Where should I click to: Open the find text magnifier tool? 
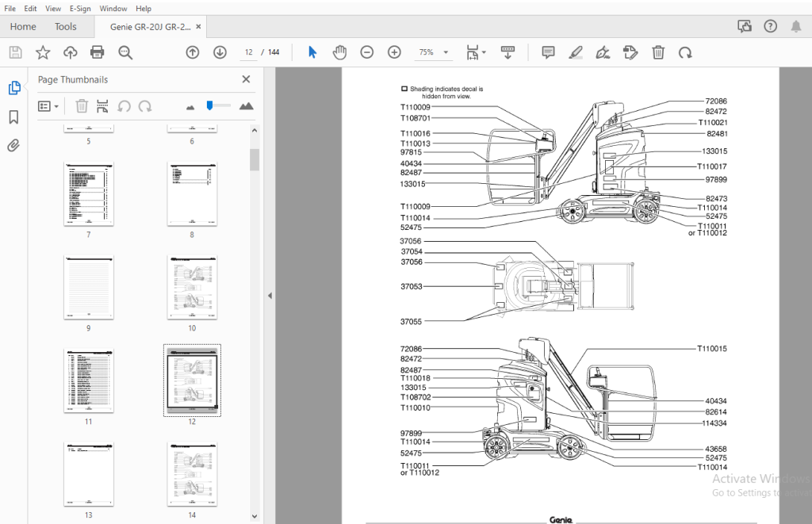(125, 52)
